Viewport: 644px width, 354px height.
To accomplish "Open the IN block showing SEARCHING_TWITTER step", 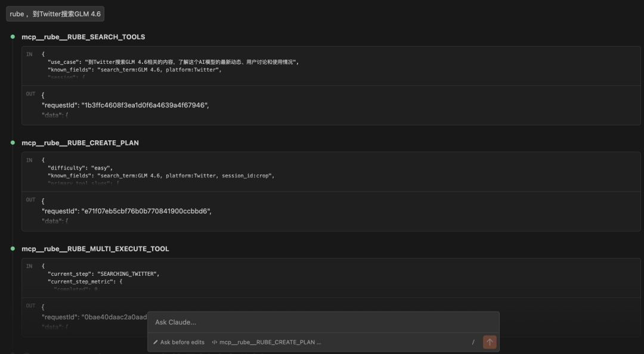I will (331, 278).
